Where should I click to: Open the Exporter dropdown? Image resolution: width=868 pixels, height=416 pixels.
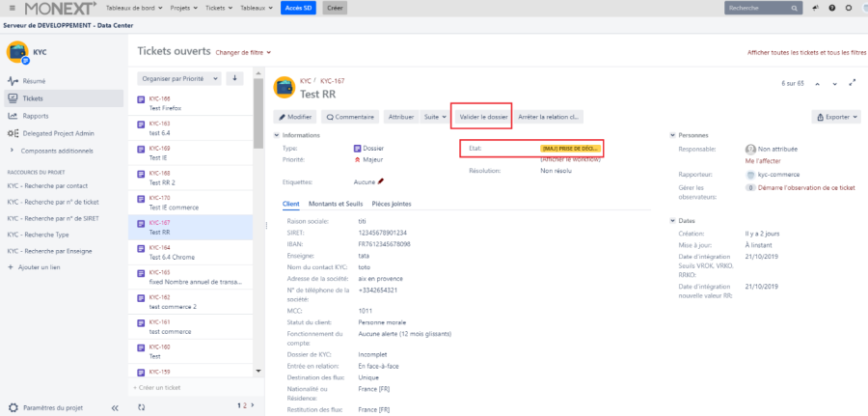(836, 117)
